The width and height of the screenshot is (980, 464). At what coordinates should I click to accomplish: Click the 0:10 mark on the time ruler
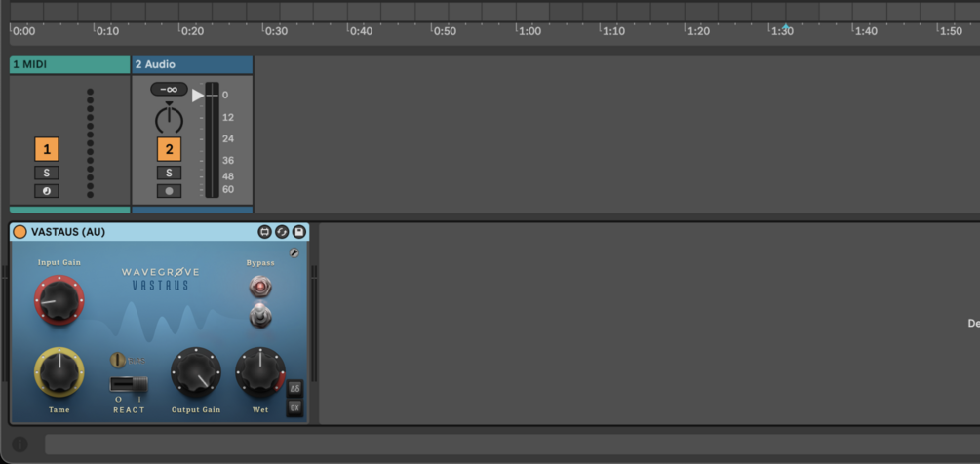point(107,31)
